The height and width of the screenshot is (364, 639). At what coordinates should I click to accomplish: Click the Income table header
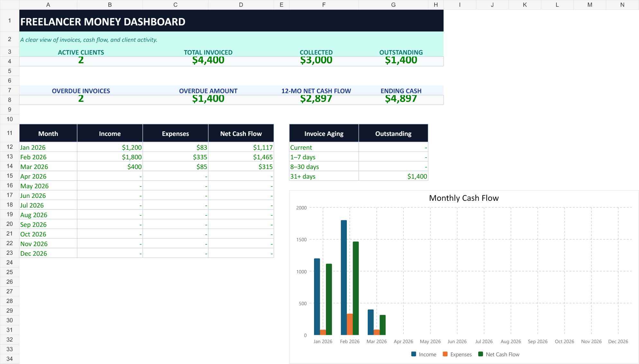point(110,133)
